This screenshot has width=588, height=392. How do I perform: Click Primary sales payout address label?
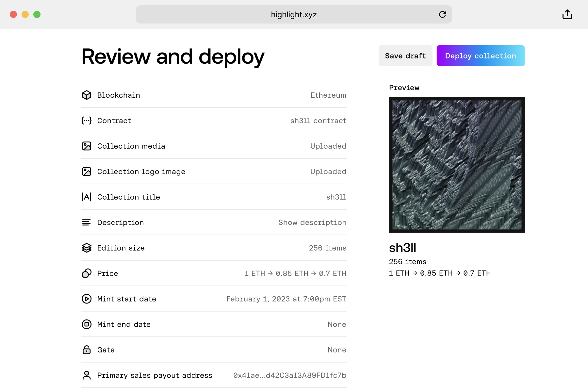(x=155, y=375)
